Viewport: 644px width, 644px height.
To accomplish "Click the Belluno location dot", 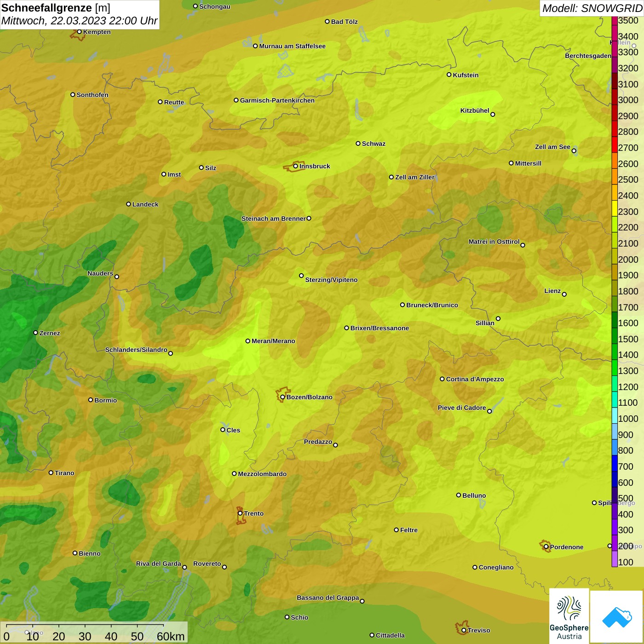I will [x=458, y=495].
